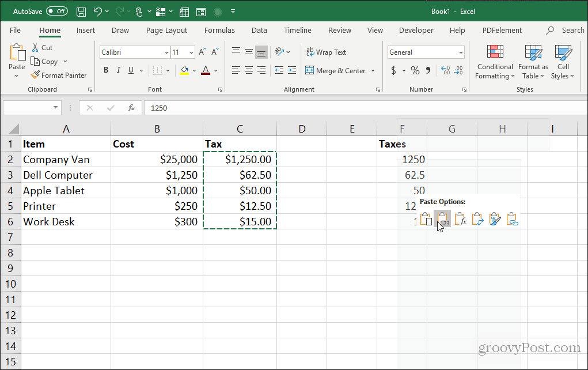
Task: Increase indent
Action: point(292,70)
